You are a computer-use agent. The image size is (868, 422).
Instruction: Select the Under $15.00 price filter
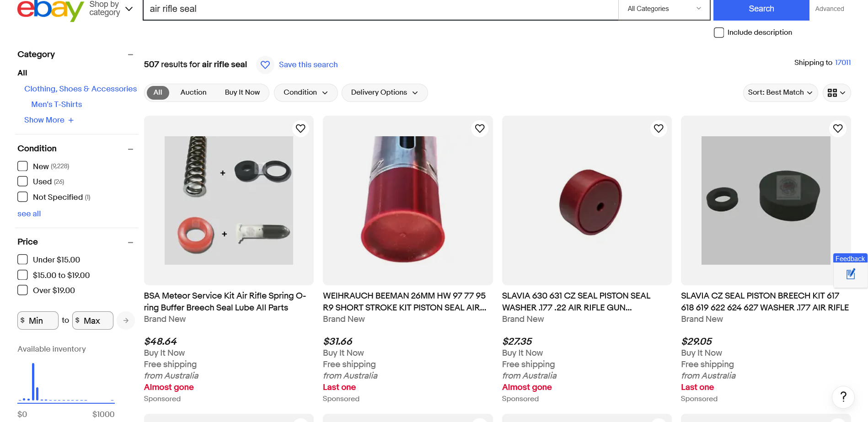22,259
